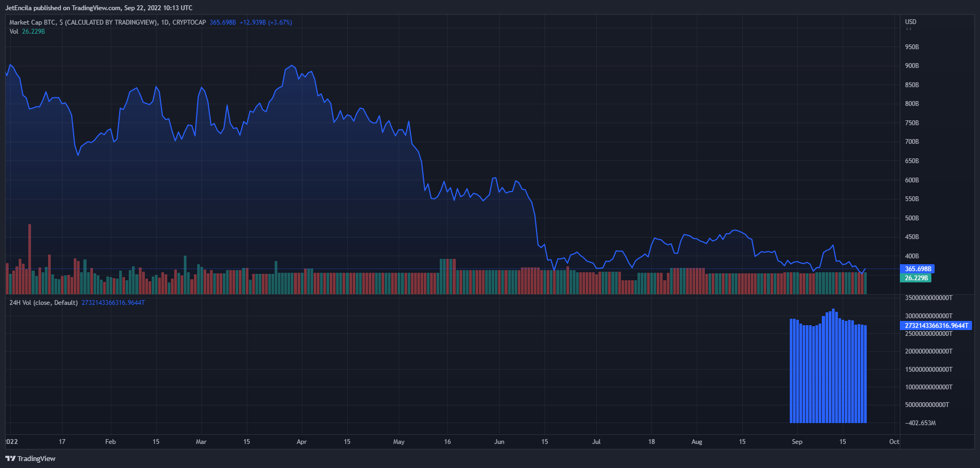This screenshot has width=980, height=468.
Task: Click the blue 24H volume value tag
Action: click(x=936, y=326)
